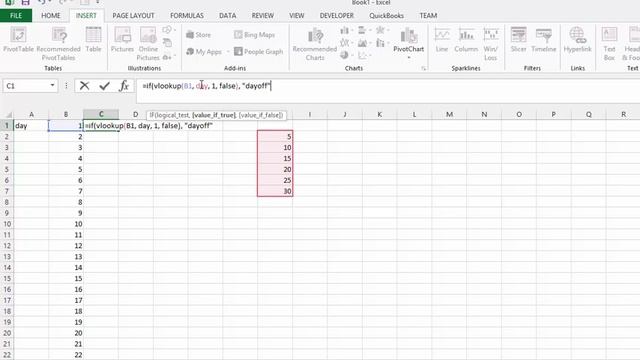Open the FILE tab
Viewport: 640px width, 360px height.
click(x=16, y=16)
